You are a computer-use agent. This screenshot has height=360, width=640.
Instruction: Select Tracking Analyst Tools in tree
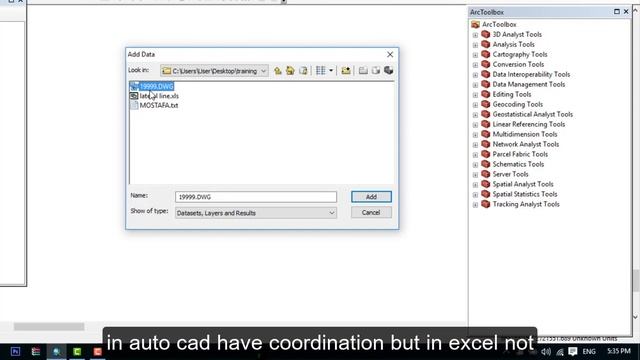pyautogui.click(x=526, y=204)
